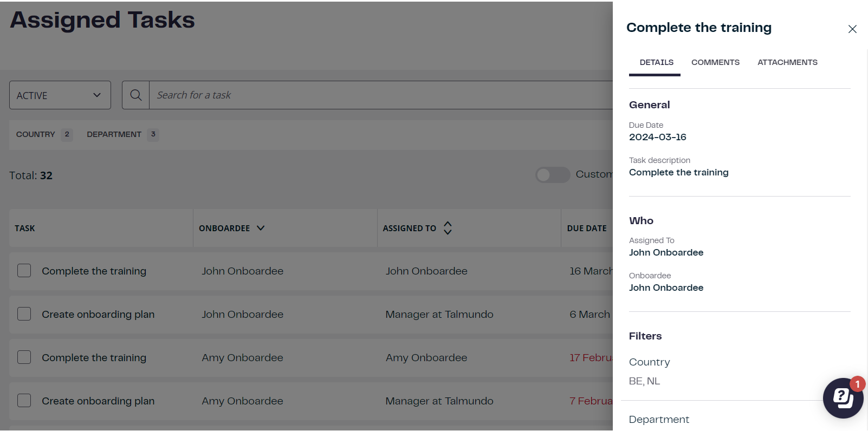The width and height of the screenshot is (868, 431).
Task: Expand the Onboardee column chevron
Action: [261, 228]
